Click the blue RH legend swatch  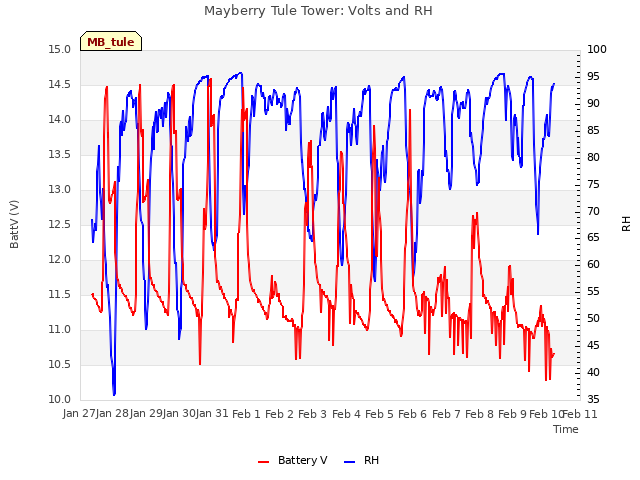point(350,461)
